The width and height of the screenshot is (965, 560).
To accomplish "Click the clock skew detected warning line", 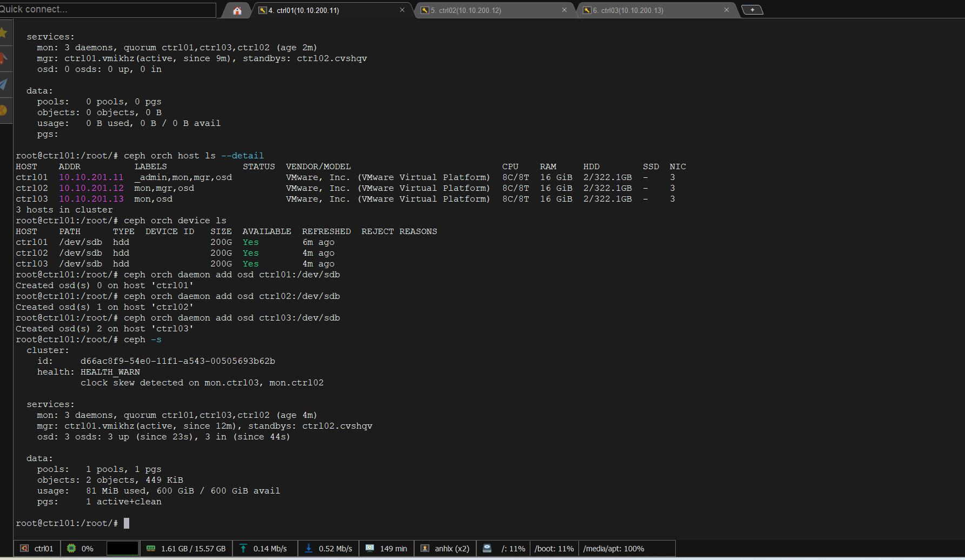I will pos(202,383).
